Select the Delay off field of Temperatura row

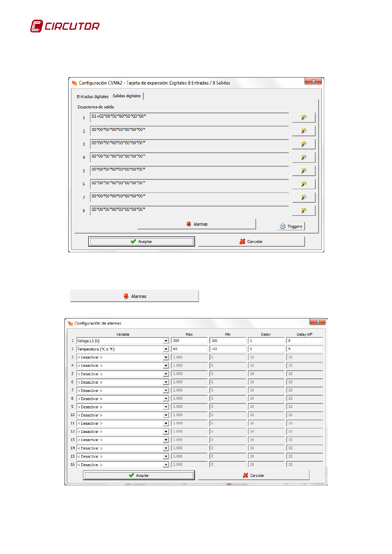pyautogui.click(x=305, y=349)
